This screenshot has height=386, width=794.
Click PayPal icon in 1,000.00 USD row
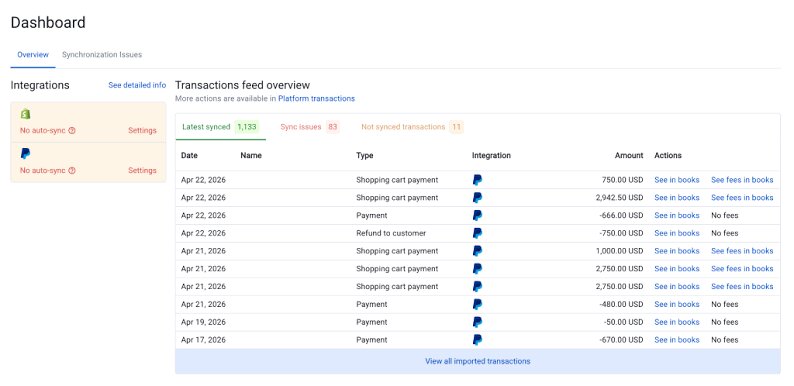click(x=477, y=251)
